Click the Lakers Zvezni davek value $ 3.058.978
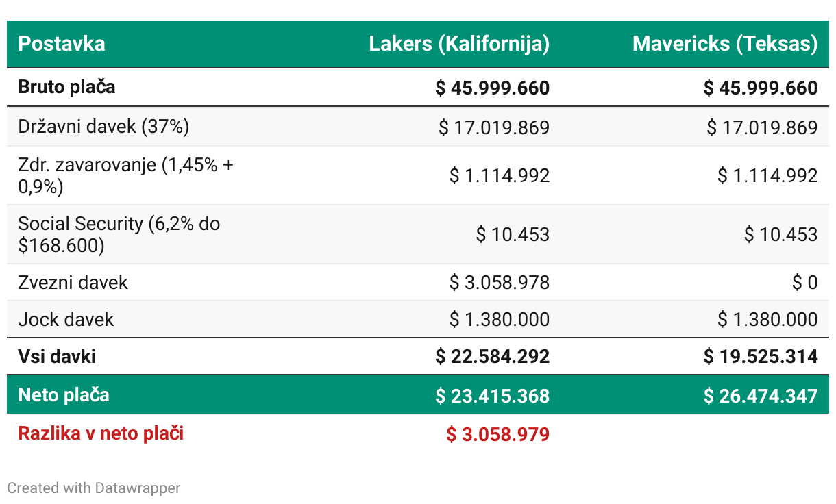Image resolution: width=836 pixels, height=504 pixels. point(500,282)
